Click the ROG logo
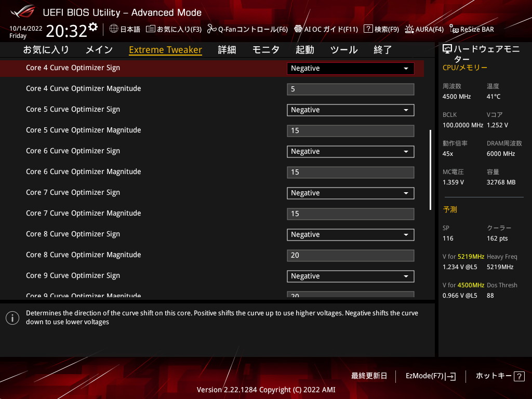The height and width of the screenshot is (399, 532). pyautogui.click(x=23, y=11)
